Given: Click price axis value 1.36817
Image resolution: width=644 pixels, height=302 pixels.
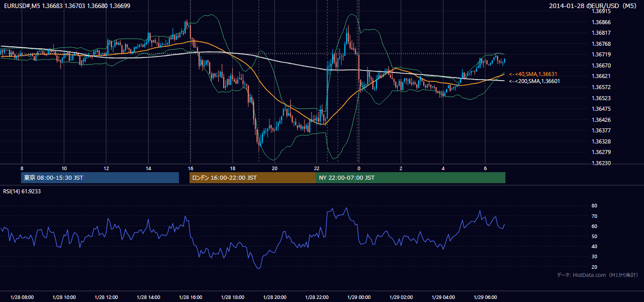Looking at the screenshot, I should click(601, 33).
